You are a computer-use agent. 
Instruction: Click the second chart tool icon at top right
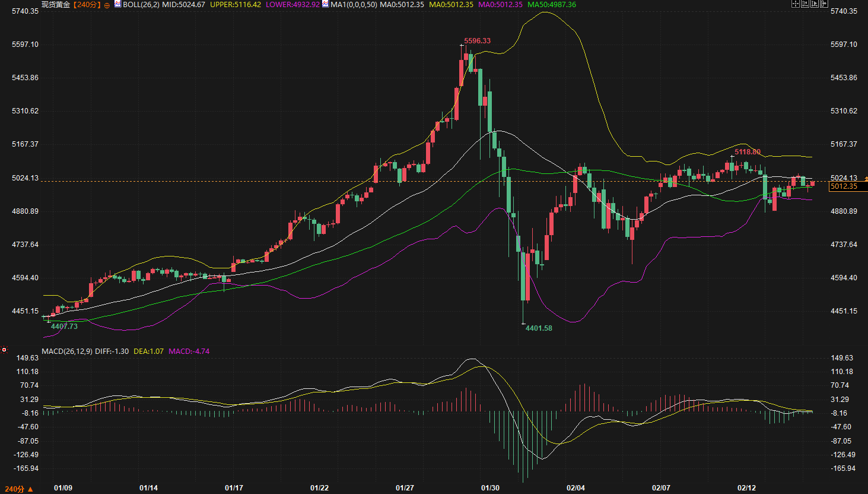(x=805, y=4)
